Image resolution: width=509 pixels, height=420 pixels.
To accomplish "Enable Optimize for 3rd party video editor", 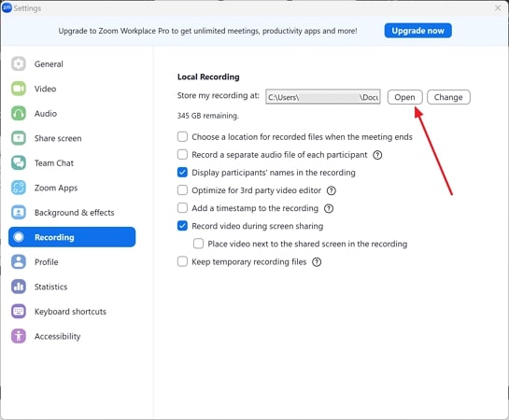I will (x=182, y=190).
